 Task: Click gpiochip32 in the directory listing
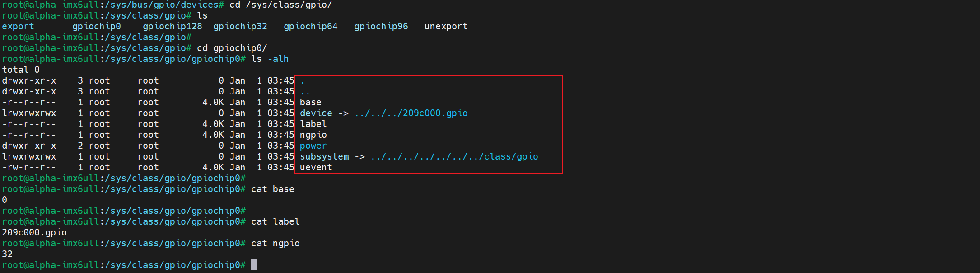click(240, 27)
